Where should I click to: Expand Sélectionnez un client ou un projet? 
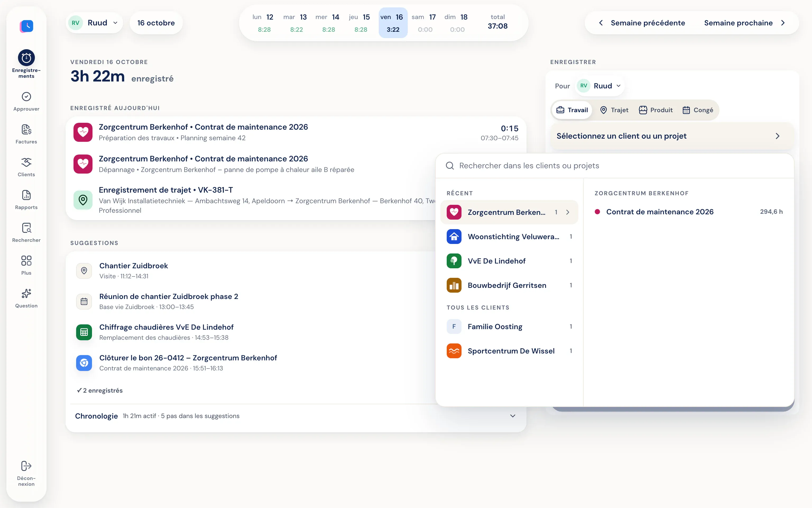pyautogui.click(x=672, y=136)
